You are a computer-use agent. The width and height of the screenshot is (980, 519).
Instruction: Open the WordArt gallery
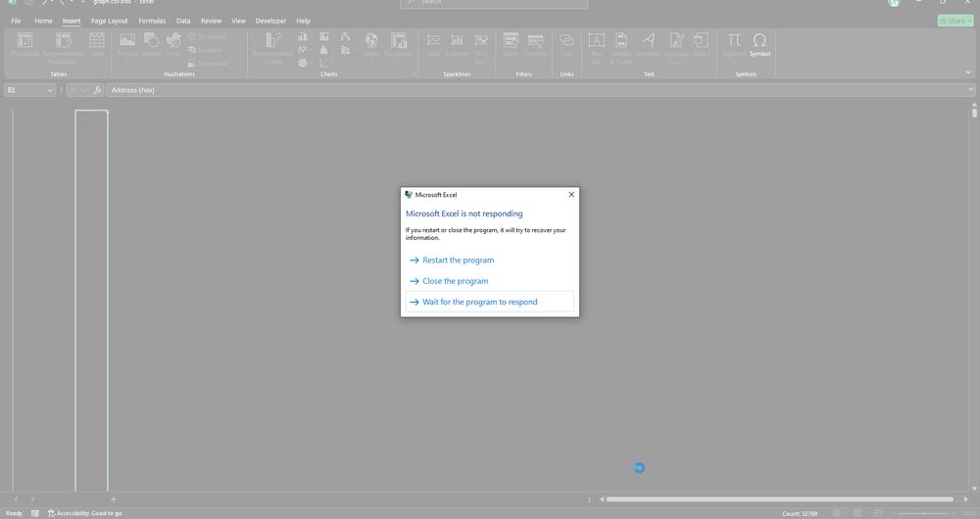coord(649,45)
